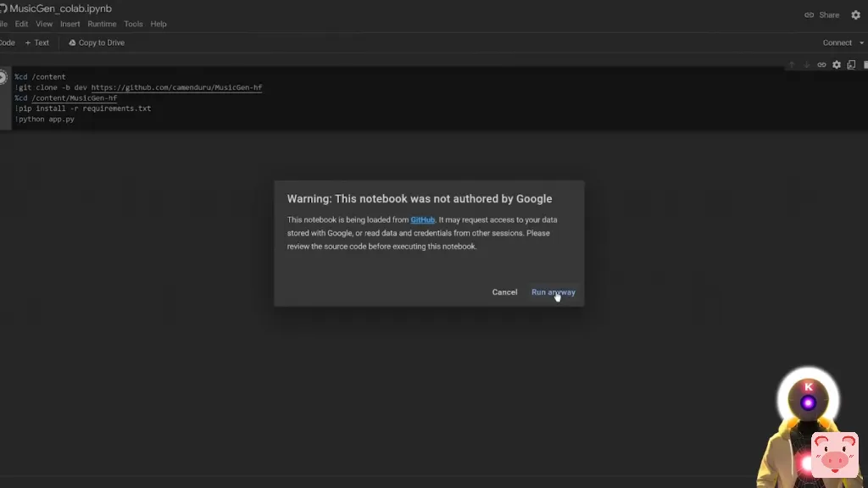Image resolution: width=868 pixels, height=488 pixels.
Task: Open cell editor settings gear
Action: (x=837, y=64)
